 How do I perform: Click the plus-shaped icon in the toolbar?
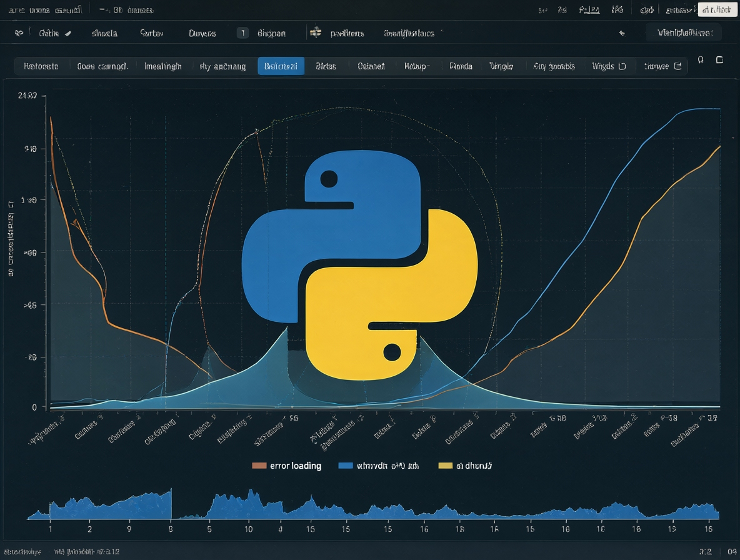315,32
